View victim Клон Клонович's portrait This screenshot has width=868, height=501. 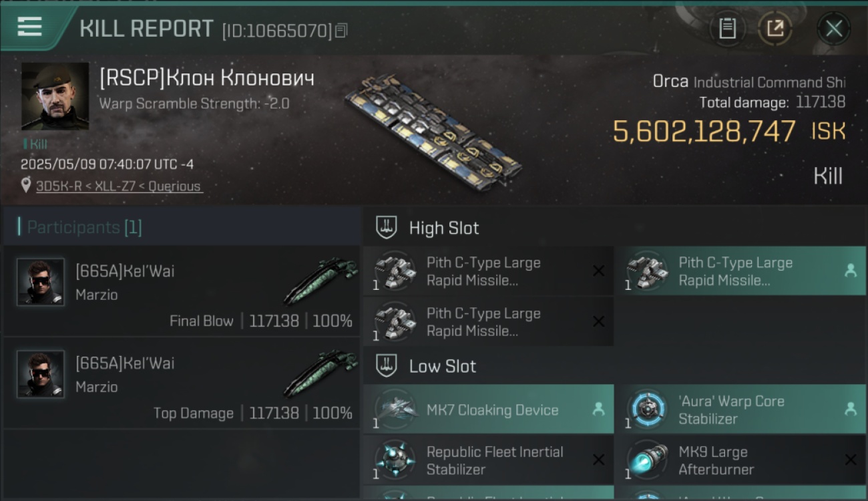click(55, 96)
